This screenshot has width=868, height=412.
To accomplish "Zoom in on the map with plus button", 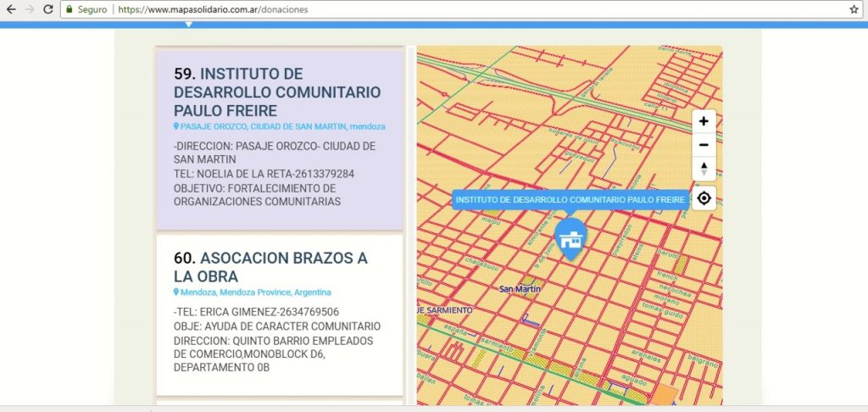I will click(704, 121).
